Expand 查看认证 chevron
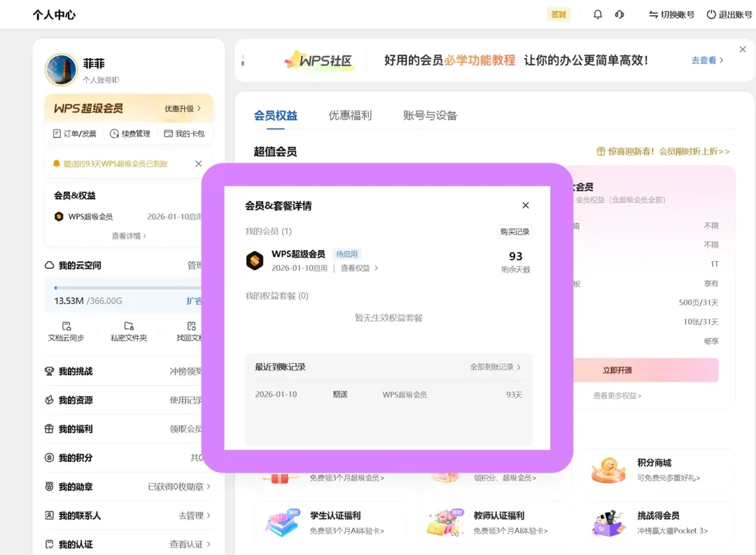 209,544
